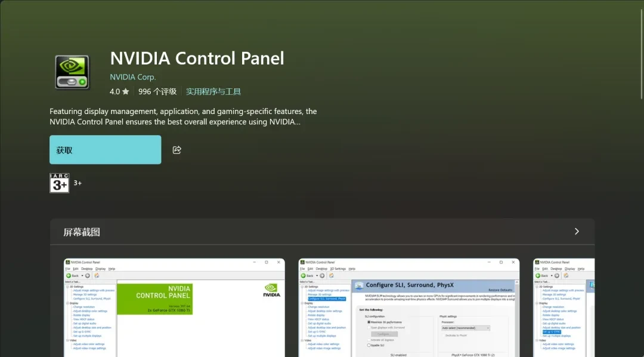644x357 pixels.
Task: Open the NVIDIA Corp. publisher link
Action: pyautogui.click(x=133, y=77)
